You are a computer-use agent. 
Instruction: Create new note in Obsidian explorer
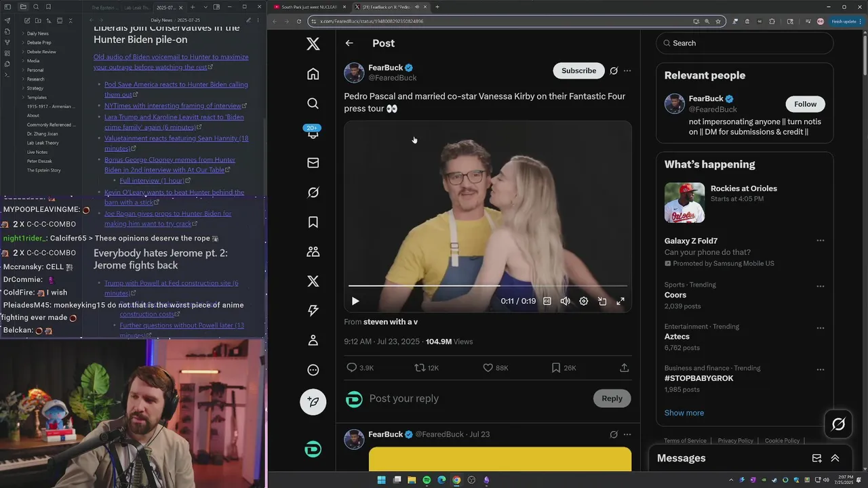point(26,20)
